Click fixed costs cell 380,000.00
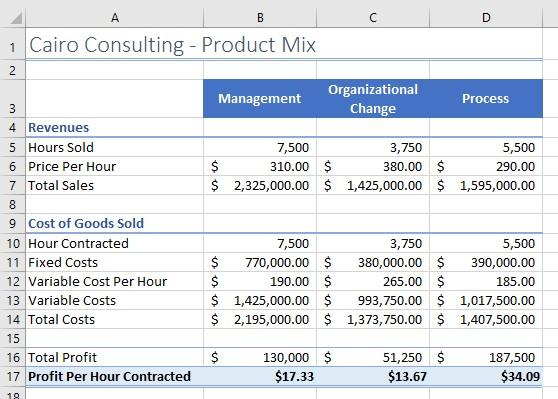Image resolution: width=558 pixels, height=399 pixels. [x=373, y=262]
